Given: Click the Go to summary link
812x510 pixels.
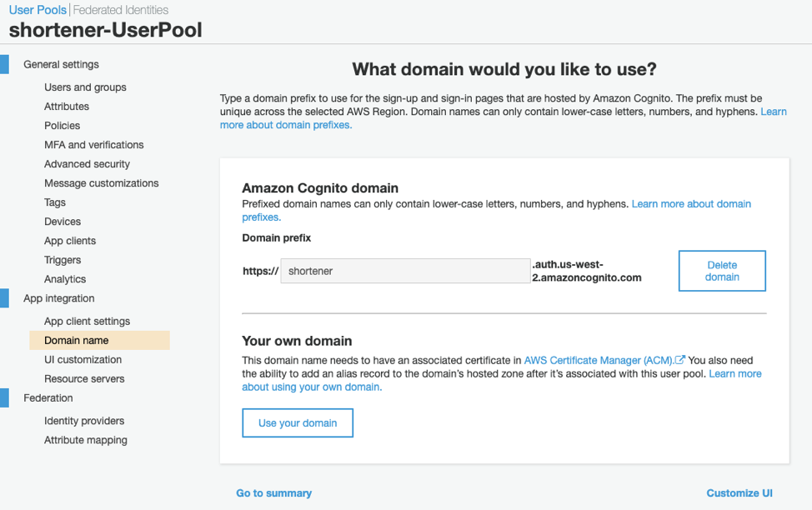Looking at the screenshot, I should pyautogui.click(x=273, y=492).
